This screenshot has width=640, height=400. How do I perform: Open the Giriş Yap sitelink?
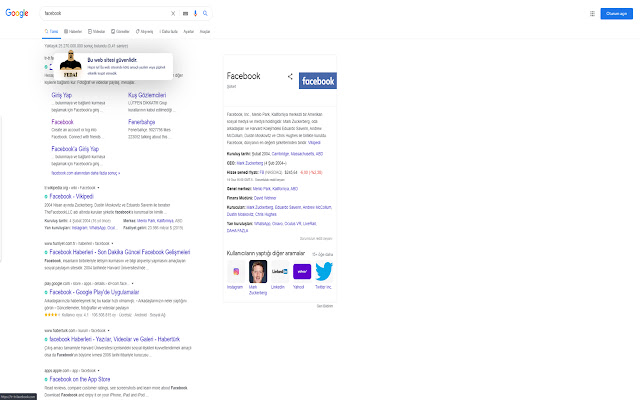pos(62,95)
